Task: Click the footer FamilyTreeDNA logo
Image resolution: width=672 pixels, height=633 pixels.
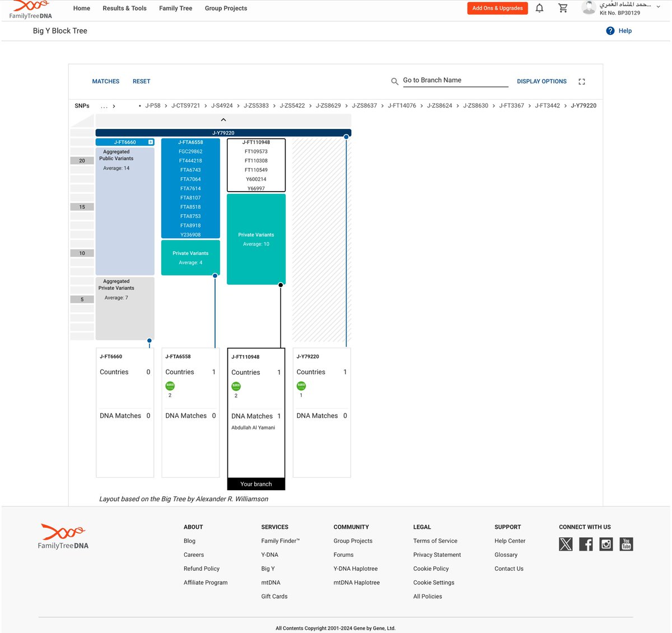Action: coord(63,537)
